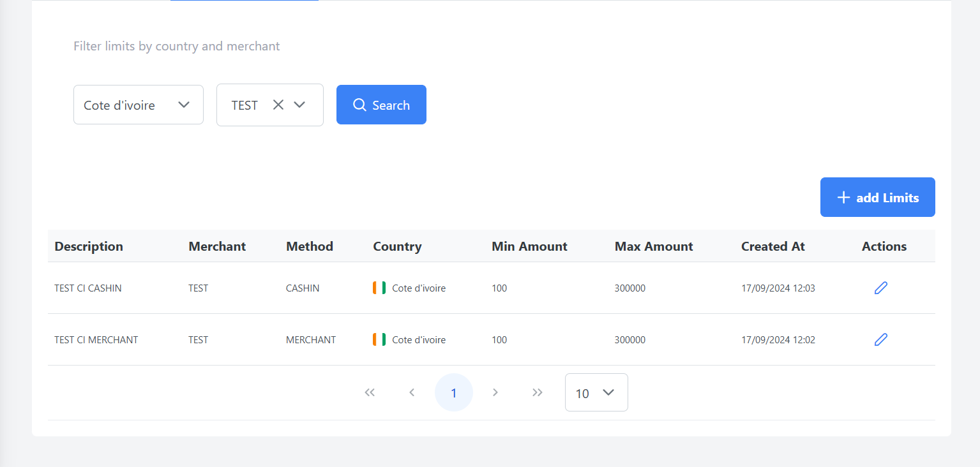This screenshot has height=467, width=980.
Task: Select page 1 in pagination
Action: pyautogui.click(x=453, y=392)
